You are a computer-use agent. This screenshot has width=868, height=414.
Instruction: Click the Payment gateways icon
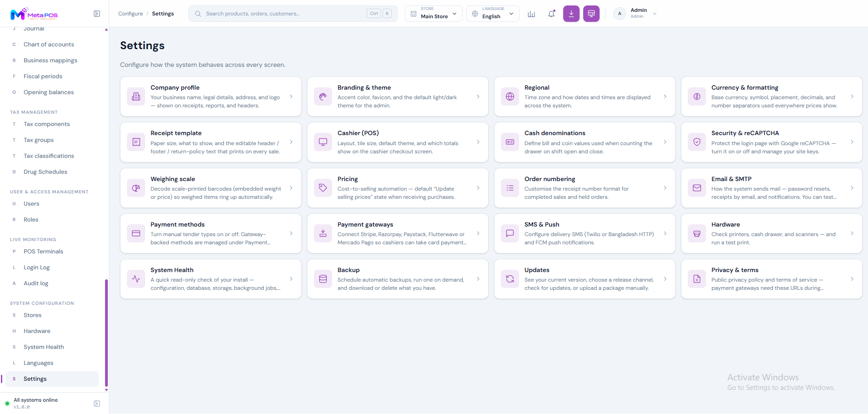(323, 233)
